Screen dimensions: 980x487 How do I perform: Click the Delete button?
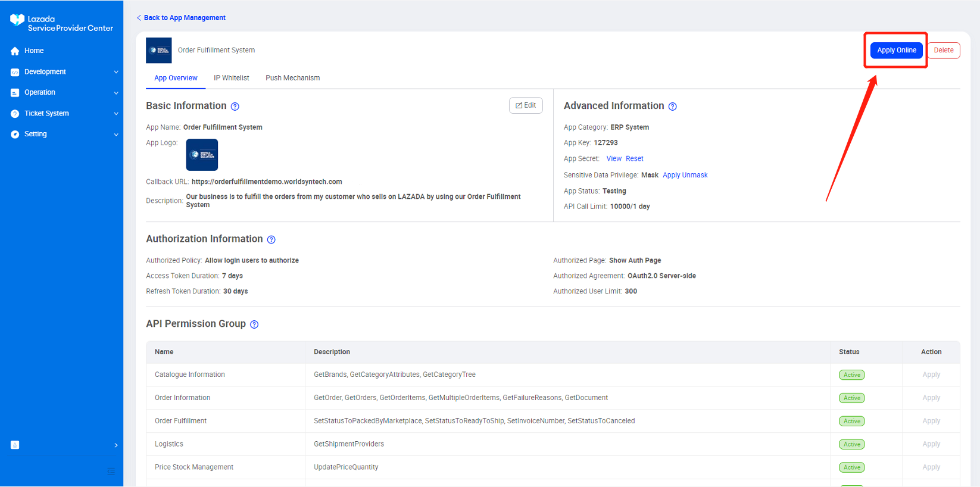point(944,51)
